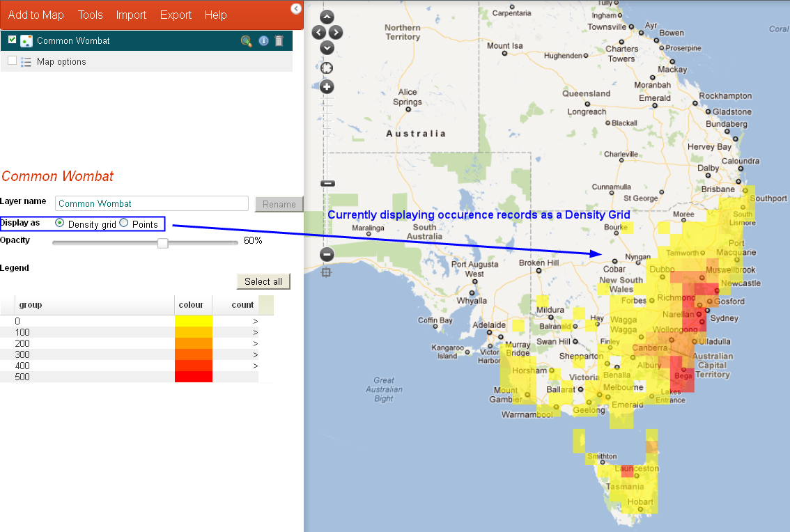The width and height of the screenshot is (790, 532).
Task: Click the Layer name text field
Action: (x=152, y=203)
